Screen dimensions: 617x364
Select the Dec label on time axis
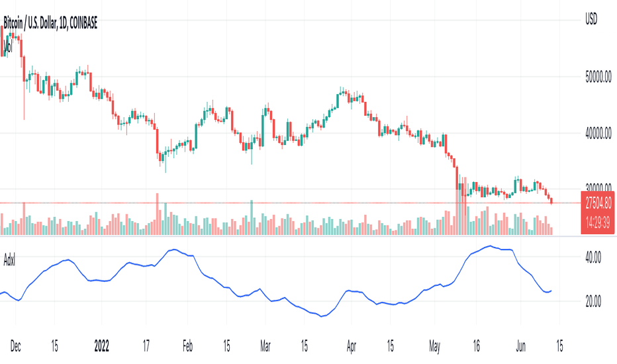15,346
